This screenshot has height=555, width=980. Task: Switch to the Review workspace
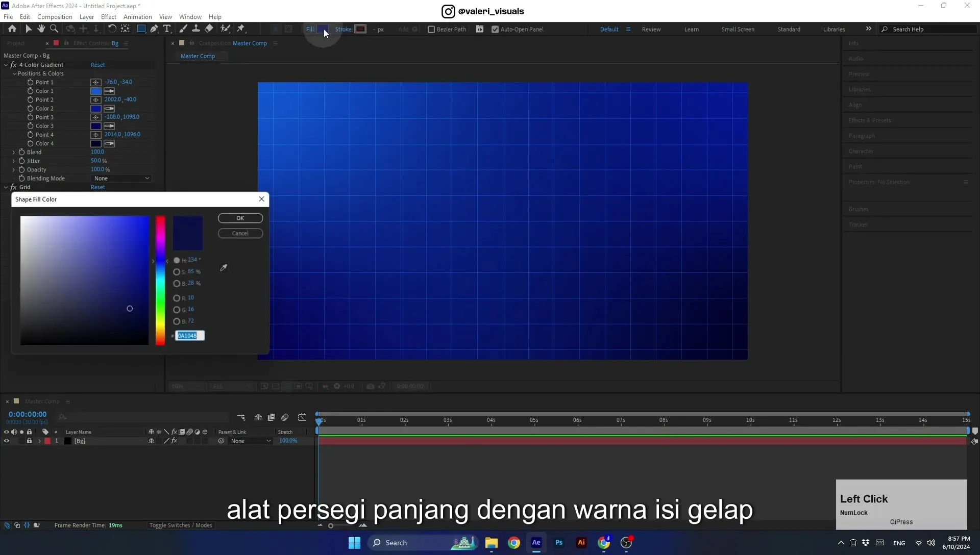651,30
